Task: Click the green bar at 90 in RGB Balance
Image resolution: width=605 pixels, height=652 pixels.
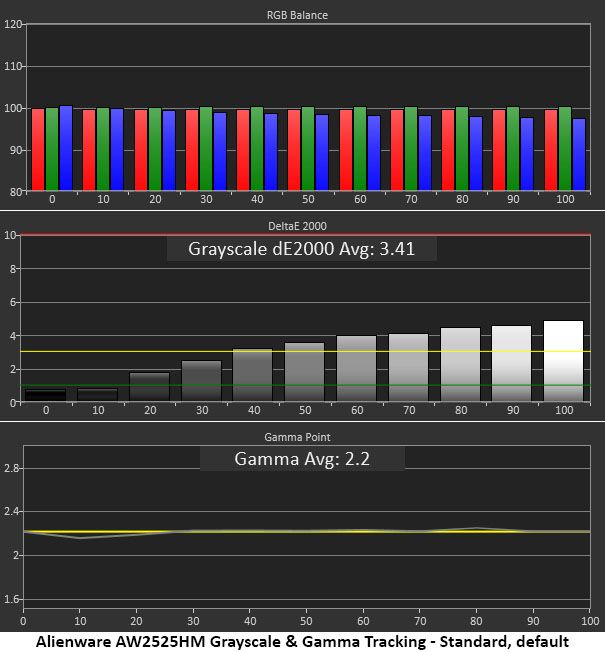Action: point(513,149)
